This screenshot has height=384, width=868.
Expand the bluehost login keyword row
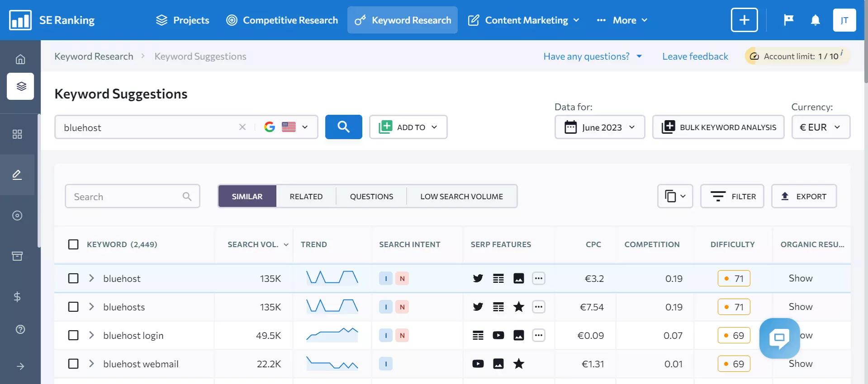(x=91, y=335)
